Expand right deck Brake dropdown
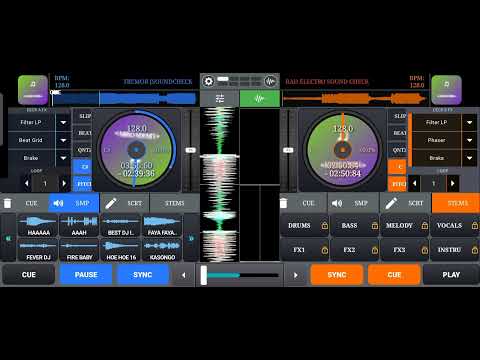Screen dimensions: 480x360 point(469,158)
